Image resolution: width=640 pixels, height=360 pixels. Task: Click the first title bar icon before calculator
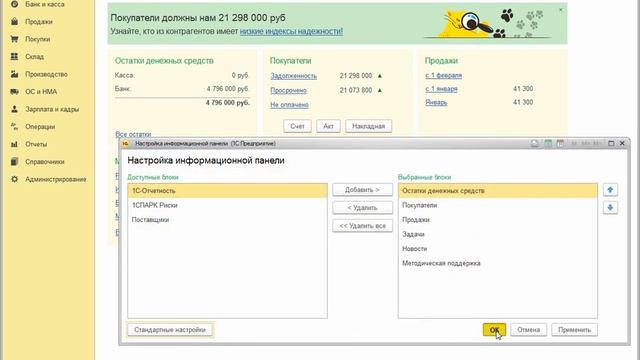point(535,144)
